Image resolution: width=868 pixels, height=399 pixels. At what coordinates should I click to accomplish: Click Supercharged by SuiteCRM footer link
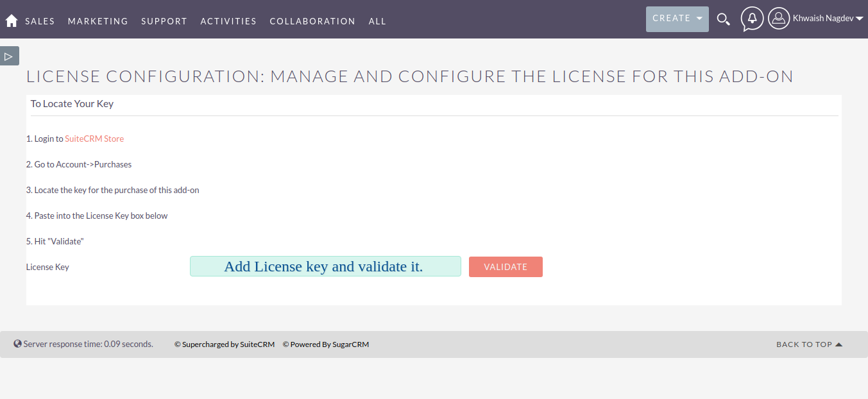click(x=225, y=344)
